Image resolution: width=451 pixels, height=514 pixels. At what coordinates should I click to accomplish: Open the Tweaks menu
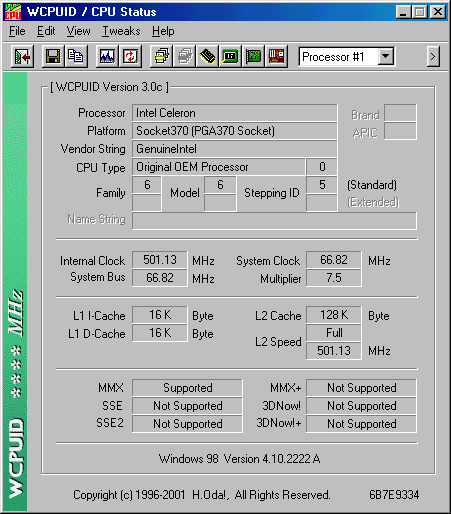(121, 31)
